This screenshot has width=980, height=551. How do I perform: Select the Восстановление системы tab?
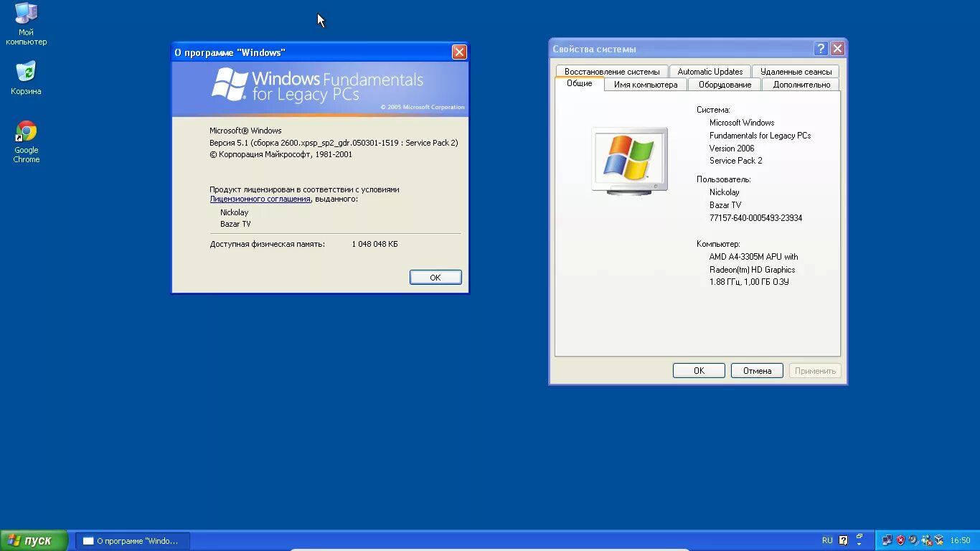click(x=611, y=71)
